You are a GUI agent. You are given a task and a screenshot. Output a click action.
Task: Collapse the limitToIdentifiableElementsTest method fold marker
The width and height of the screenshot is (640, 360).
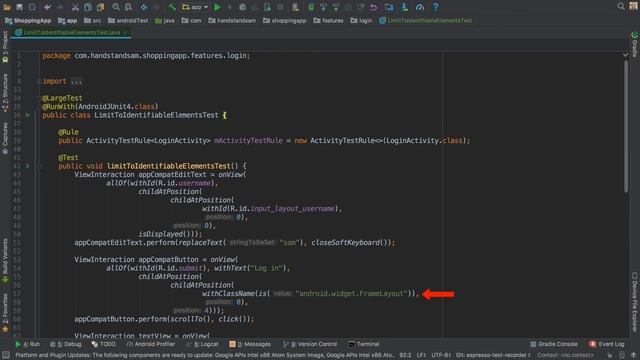click(x=40, y=166)
